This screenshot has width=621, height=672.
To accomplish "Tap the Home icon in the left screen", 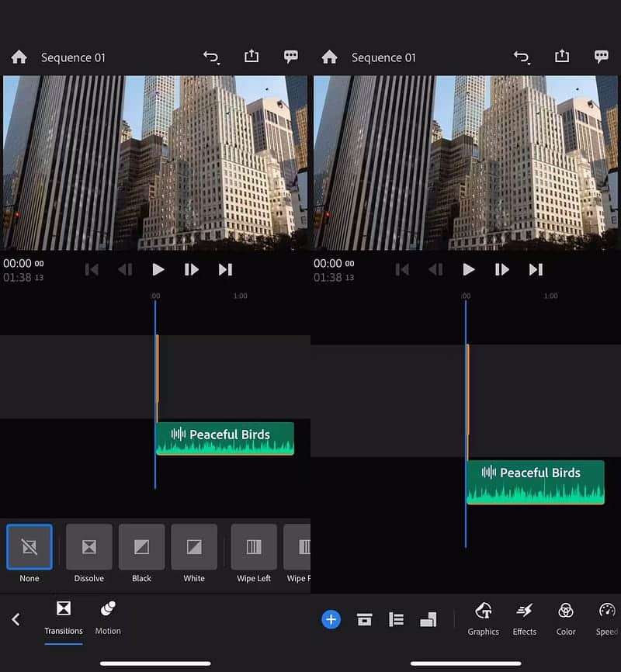I will click(x=19, y=57).
